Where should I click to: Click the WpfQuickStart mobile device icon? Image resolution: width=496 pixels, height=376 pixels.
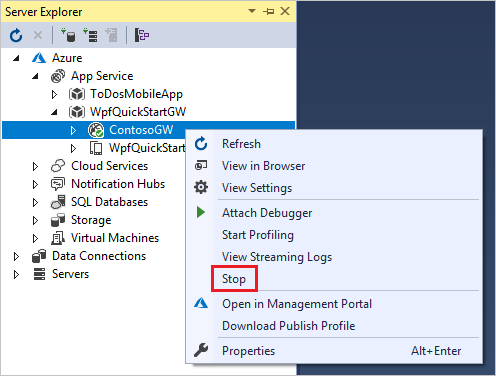click(x=96, y=148)
